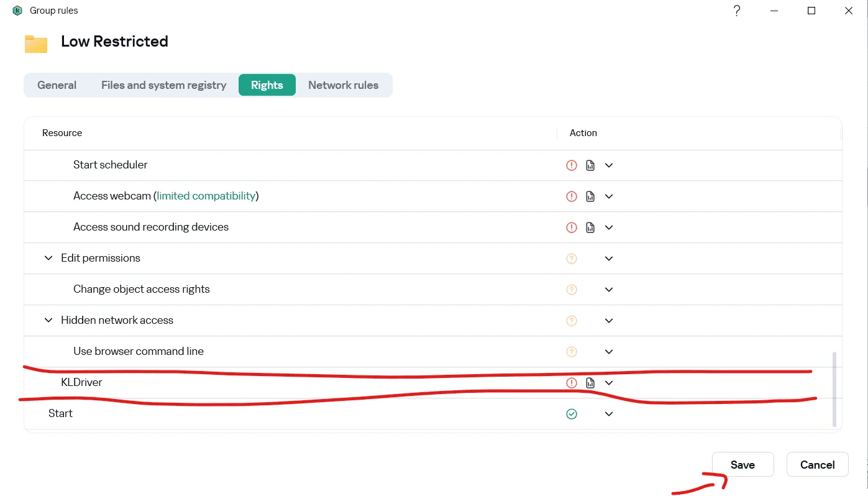Select the KLDriver row label
The width and height of the screenshot is (868, 496).
[x=81, y=382]
